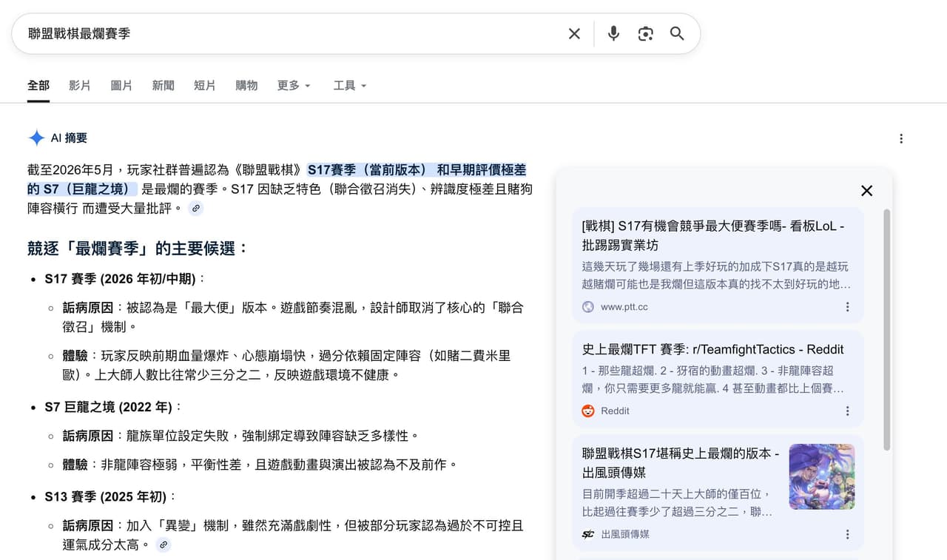
Task: Expand the 工具 dropdown
Action: point(350,86)
